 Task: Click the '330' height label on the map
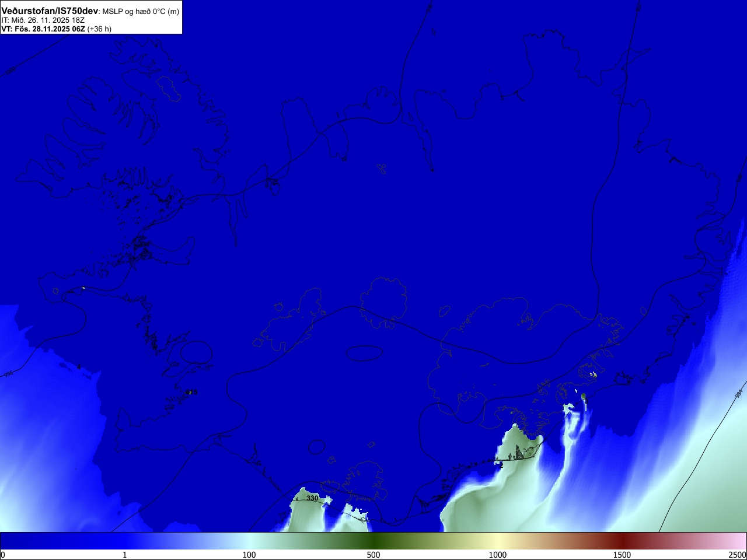[313, 498]
